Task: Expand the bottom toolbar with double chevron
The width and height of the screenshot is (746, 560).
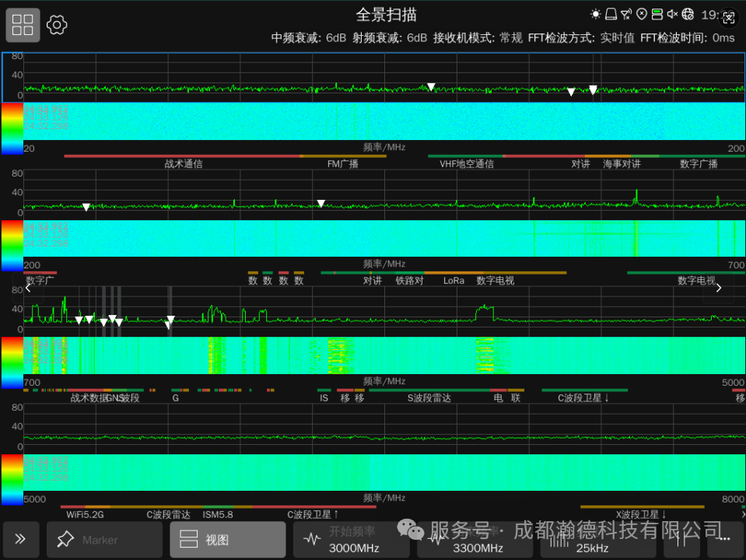Action: 20,540
